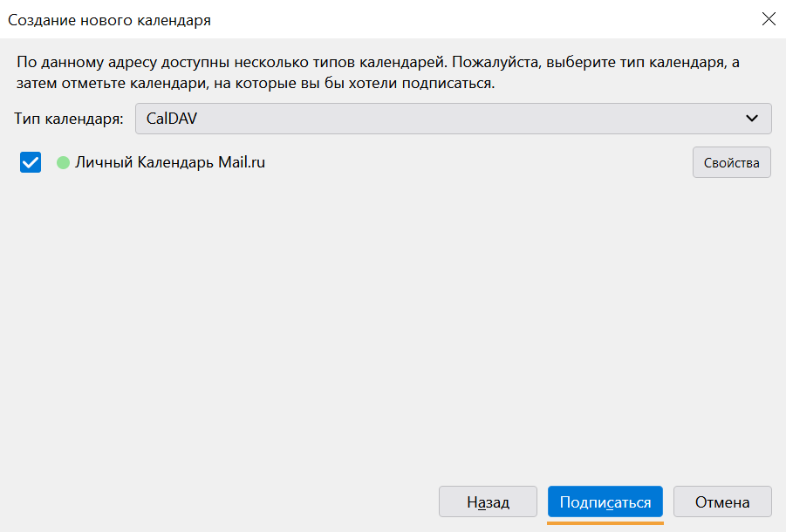Screen dimensions: 786x532
Task: Uncheck the Личный Календарь Mail.ru checkbox
Action: [31, 162]
